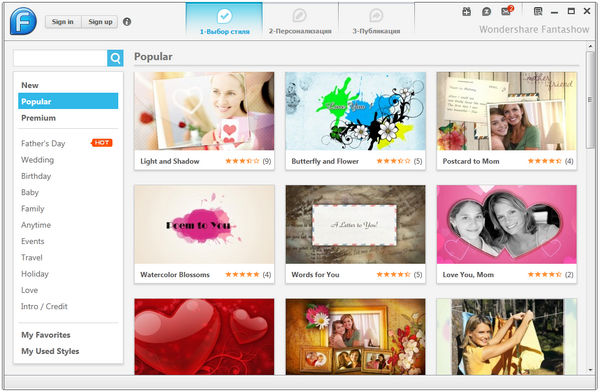
Task: Click the Watercolor Blossoms star rating
Action: pyautogui.click(x=242, y=274)
